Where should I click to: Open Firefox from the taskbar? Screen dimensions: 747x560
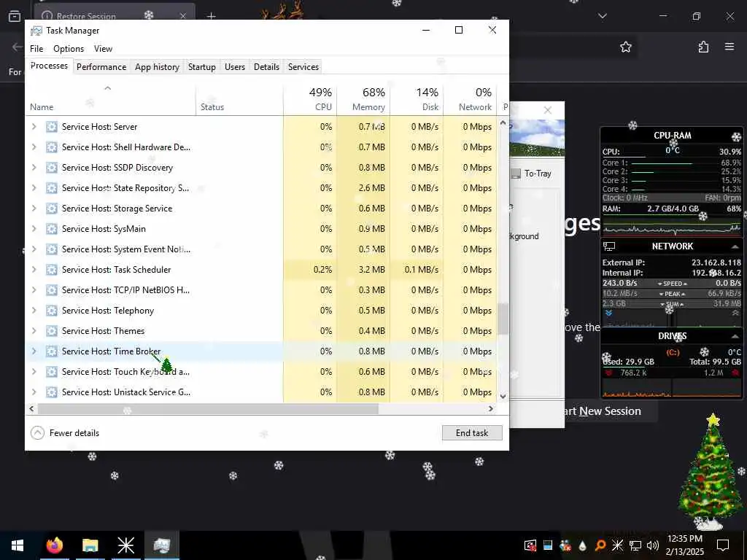pyautogui.click(x=54, y=545)
